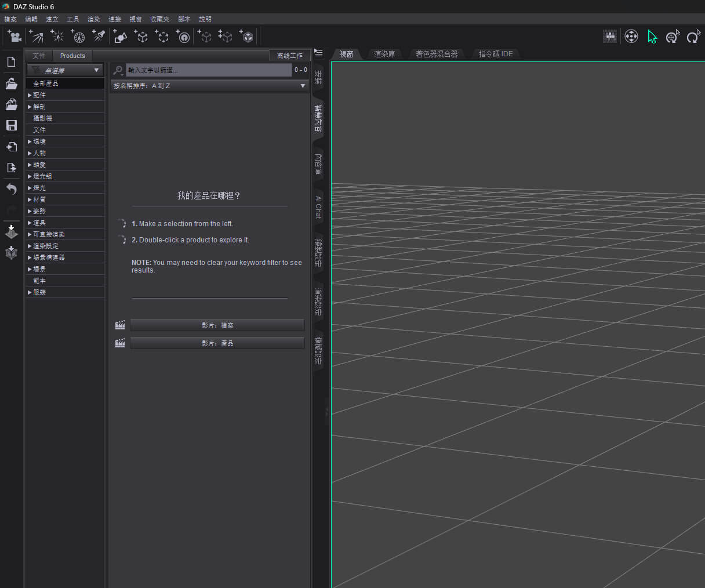
Task: Click the Open file folder icon
Action: point(11,84)
